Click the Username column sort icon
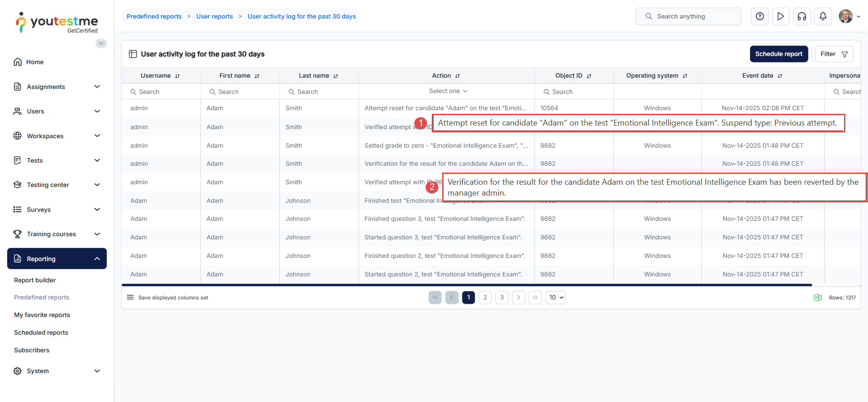This screenshot has width=868, height=402. point(178,76)
